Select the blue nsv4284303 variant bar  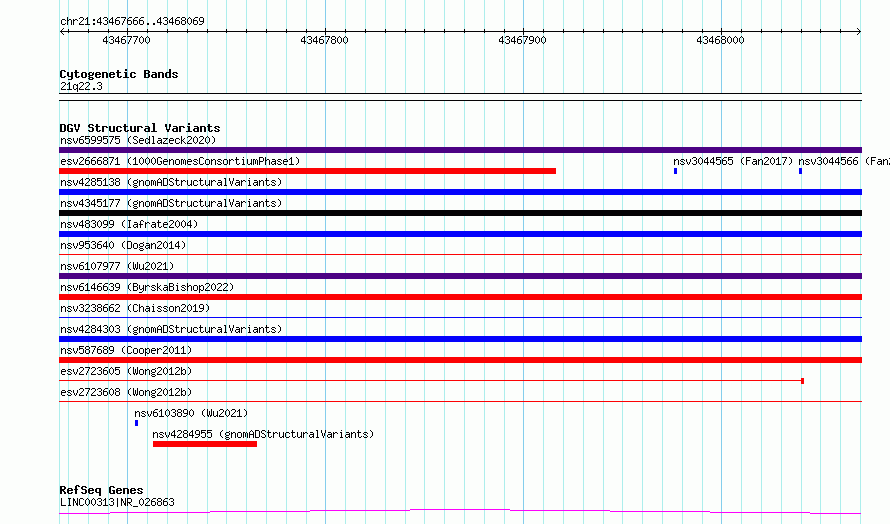tap(460, 339)
